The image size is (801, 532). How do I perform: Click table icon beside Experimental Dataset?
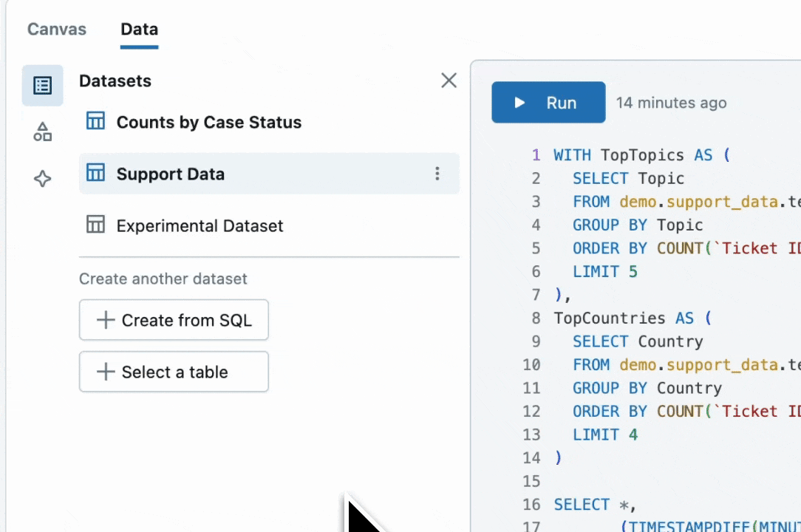(95, 225)
